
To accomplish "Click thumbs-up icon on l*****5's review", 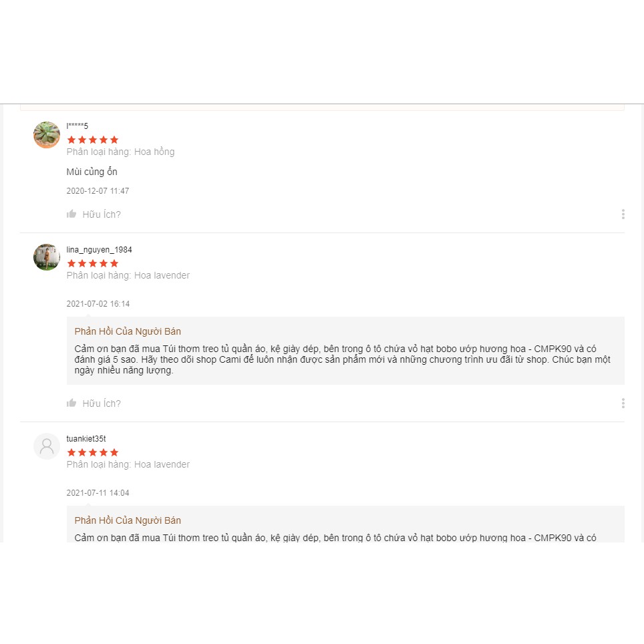I will click(71, 214).
